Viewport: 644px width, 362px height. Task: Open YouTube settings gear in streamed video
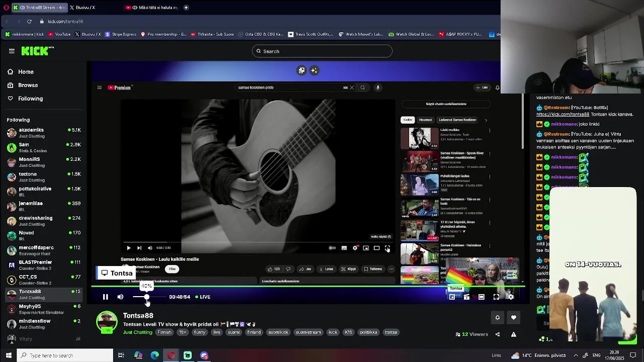[355, 248]
